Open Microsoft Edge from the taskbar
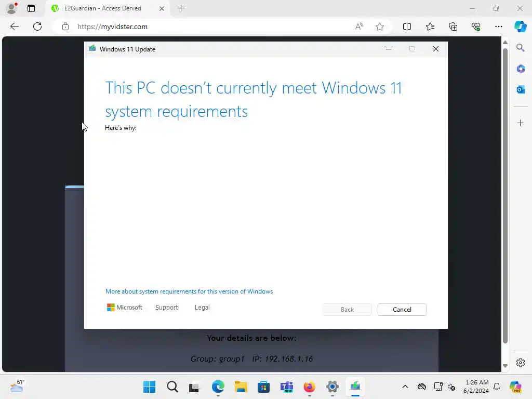 [x=218, y=387]
